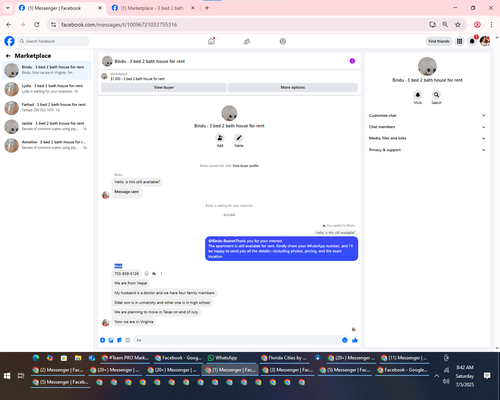Send a thumbs-up like

click(x=355, y=340)
